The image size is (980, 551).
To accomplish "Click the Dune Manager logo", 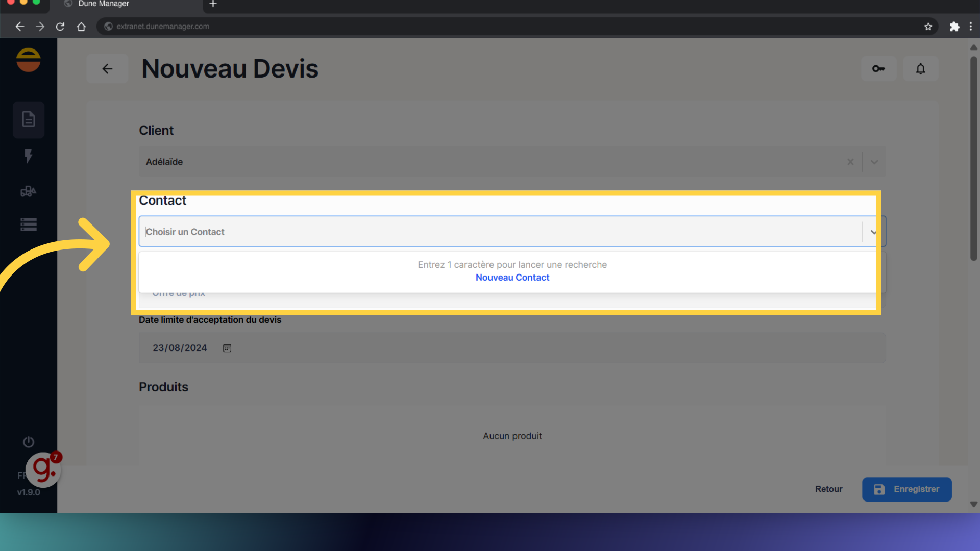I will [x=29, y=60].
